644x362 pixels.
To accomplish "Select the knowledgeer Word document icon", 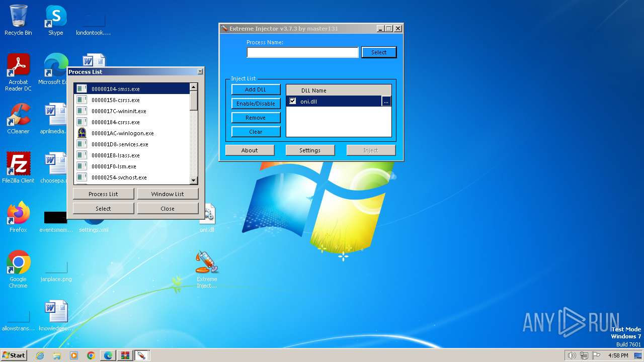I will 56,316.
